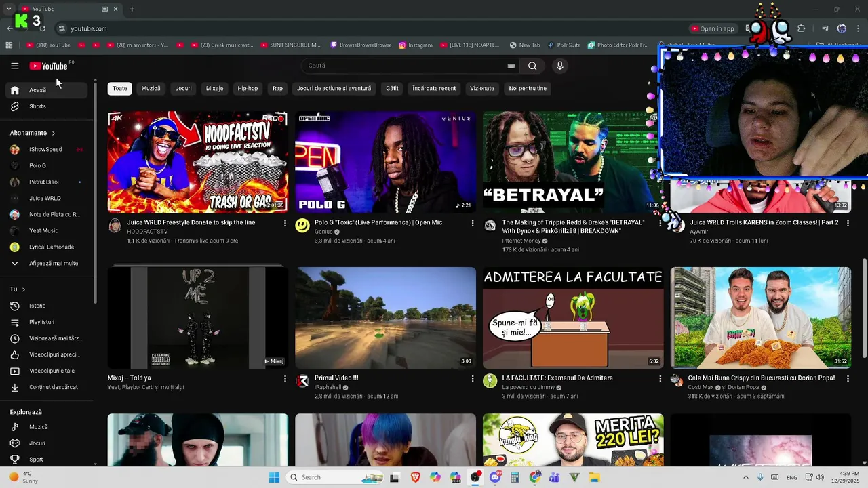Open BETRAYAL Trippie Redd thumbnail
Image resolution: width=868 pixels, height=488 pixels.
(573, 162)
